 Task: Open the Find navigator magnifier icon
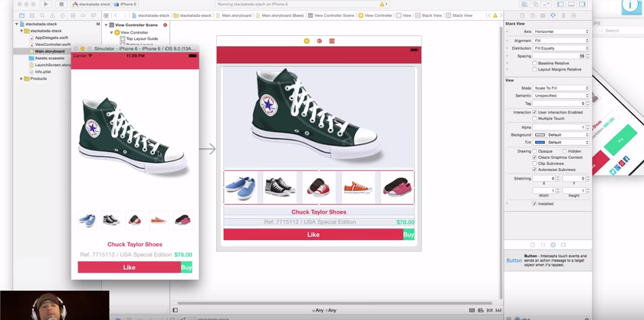point(42,15)
